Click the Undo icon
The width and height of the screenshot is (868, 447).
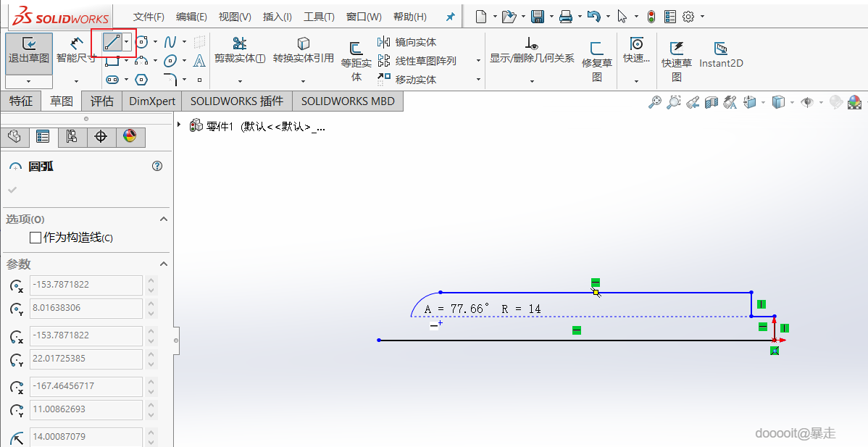pos(593,17)
